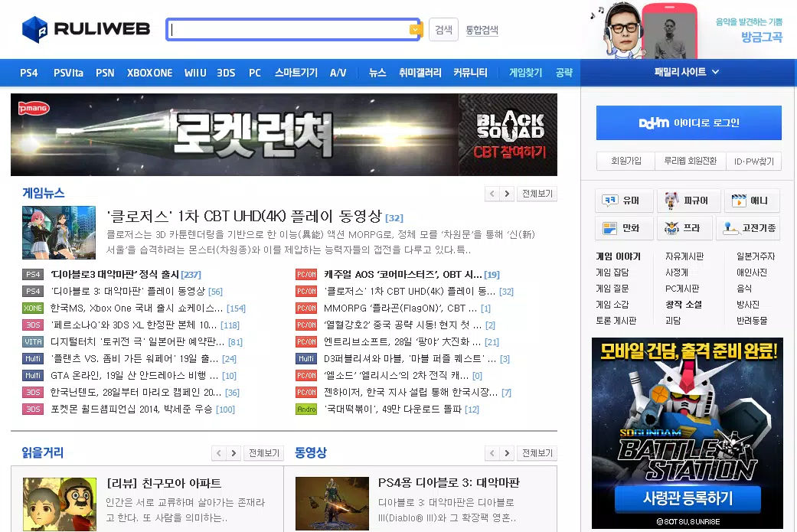Open the 고전기종 category icon button
Screen dimensions: 797x532
click(748, 228)
